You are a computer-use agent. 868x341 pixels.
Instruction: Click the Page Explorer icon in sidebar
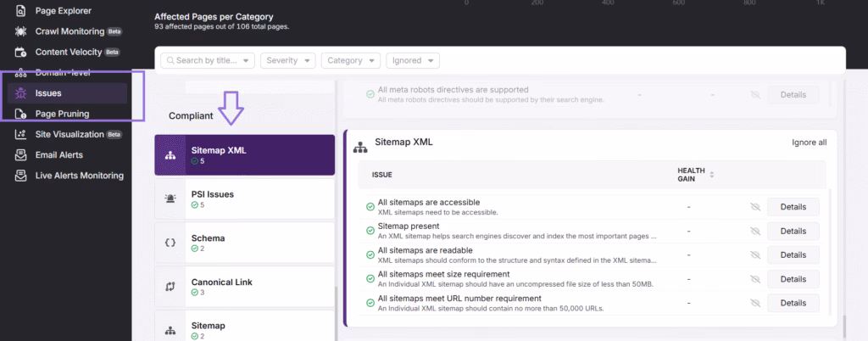pos(21,11)
